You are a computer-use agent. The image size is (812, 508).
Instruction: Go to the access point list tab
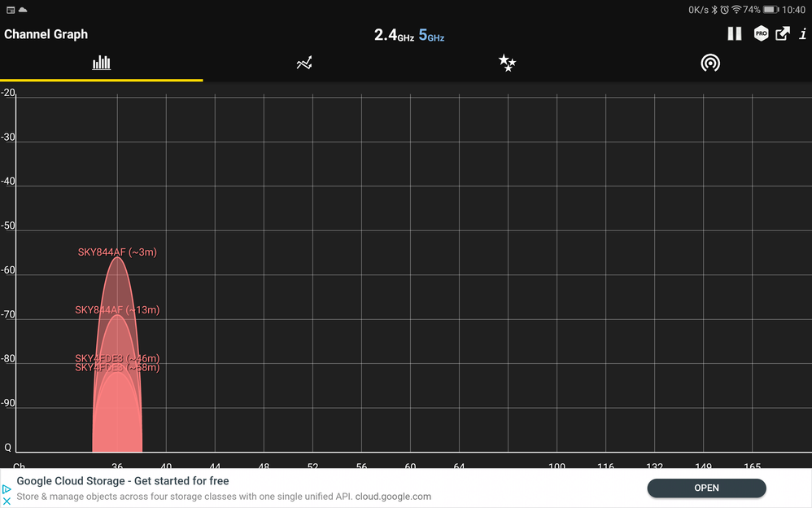[x=710, y=63]
